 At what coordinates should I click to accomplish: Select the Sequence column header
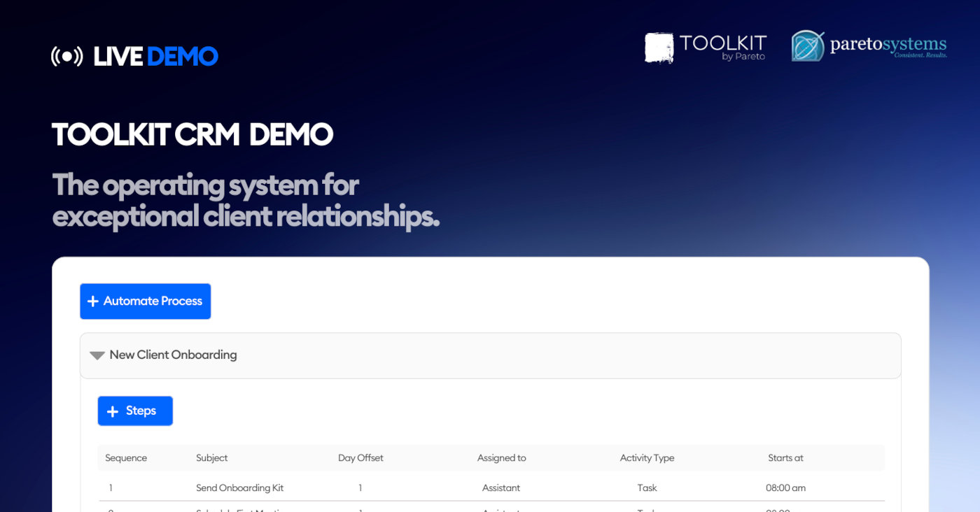click(126, 458)
